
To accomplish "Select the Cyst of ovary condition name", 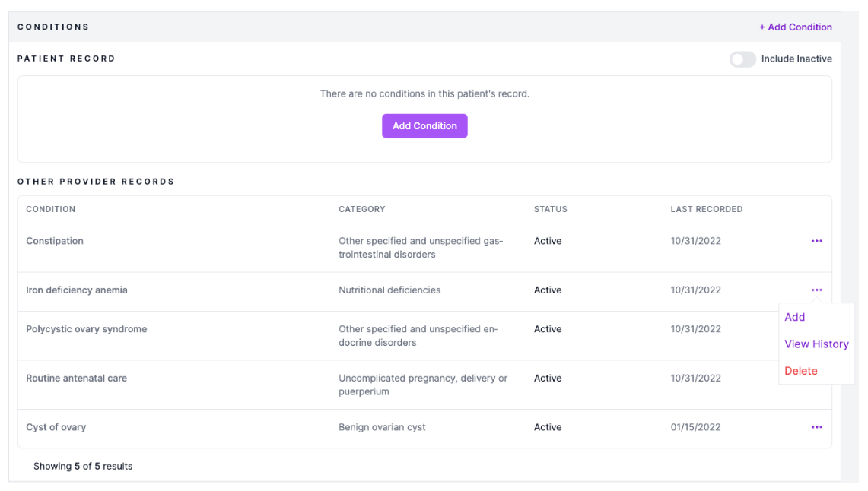I will (x=56, y=427).
